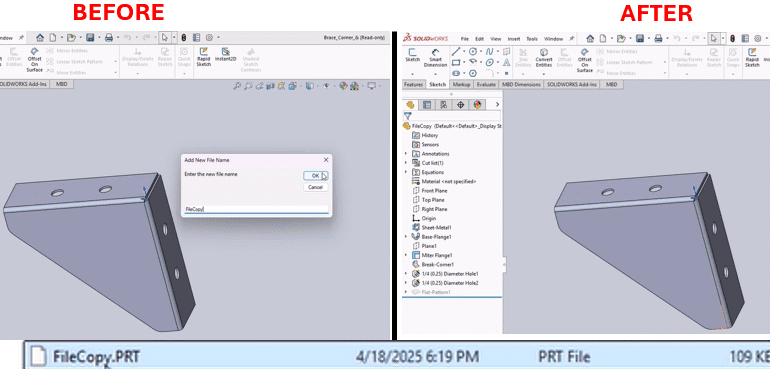Click New document icon in BEFORE window
Viewport: 770px width, 369px height.
click(x=52, y=38)
